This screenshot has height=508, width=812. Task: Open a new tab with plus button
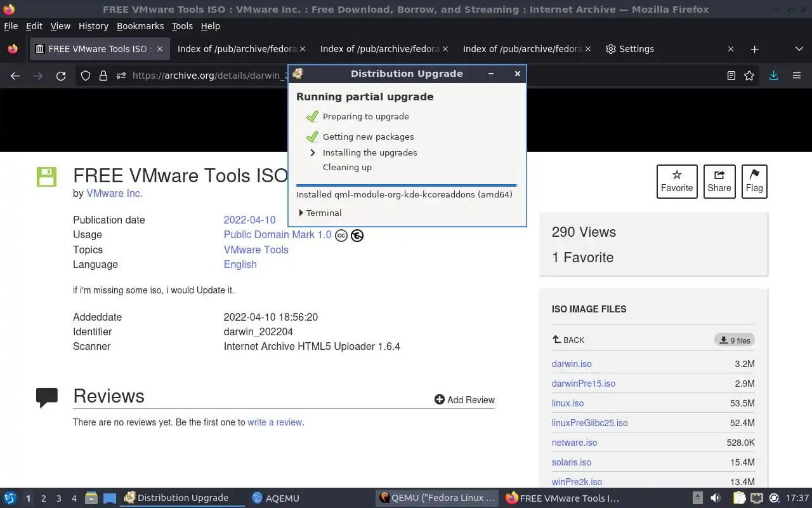754,49
